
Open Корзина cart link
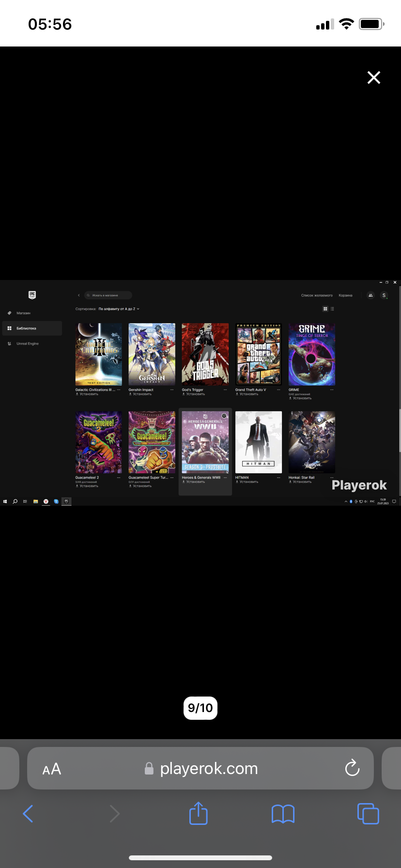click(345, 295)
